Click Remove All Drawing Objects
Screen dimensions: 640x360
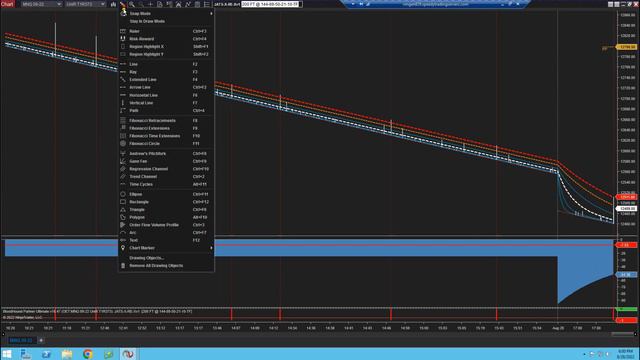(166, 266)
